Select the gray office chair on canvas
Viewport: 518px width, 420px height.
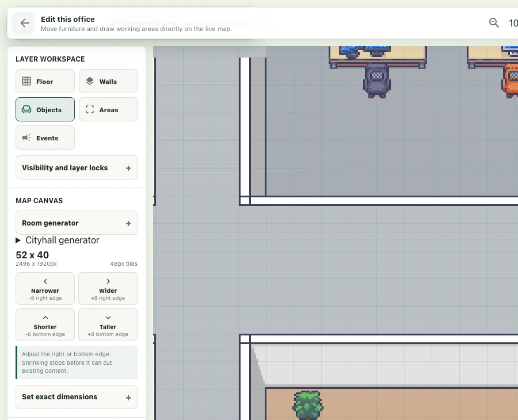click(376, 81)
